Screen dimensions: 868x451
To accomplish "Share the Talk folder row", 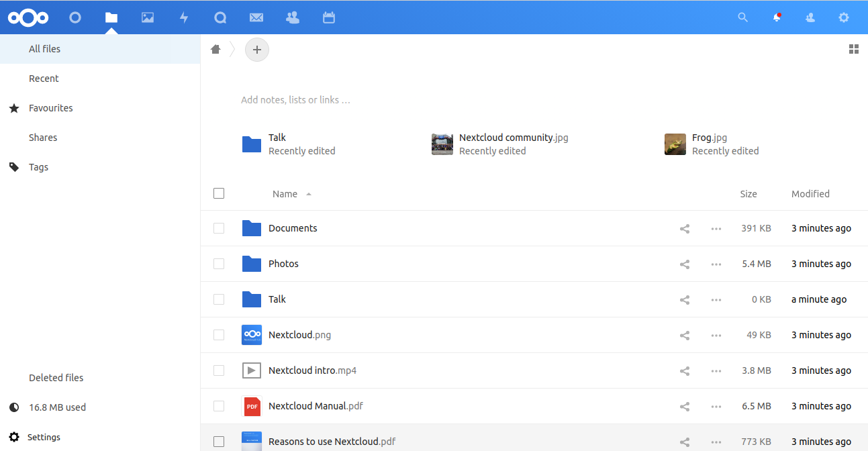I will [x=685, y=300].
